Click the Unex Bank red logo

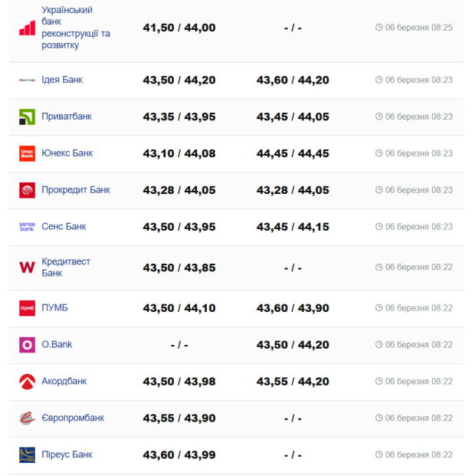(27, 153)
